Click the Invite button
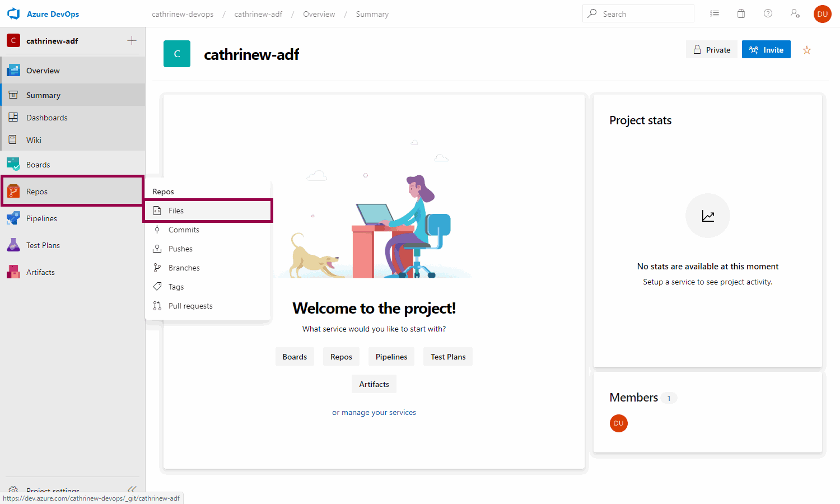Viewport: 840px width, 504px height. pyautogui.click(x=766, y=50)
